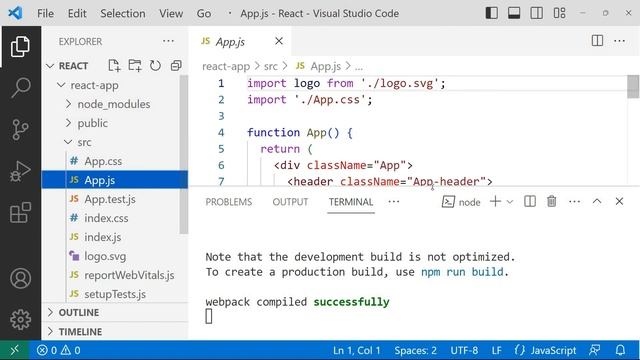Change indentation via Spaces: 2

[x=415, y=350]
